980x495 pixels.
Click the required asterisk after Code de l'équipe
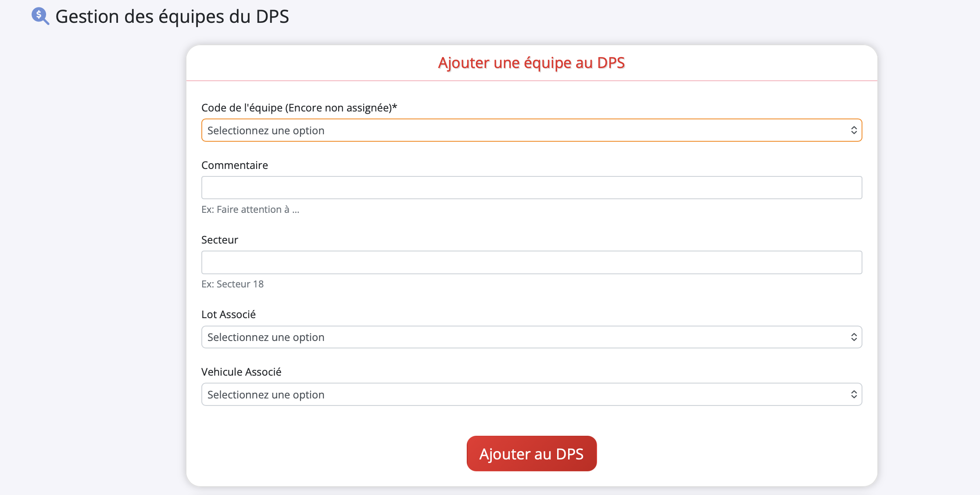tap(395, 107)
